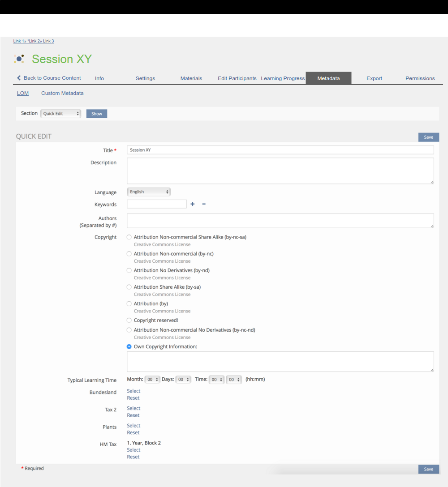Open the Month learning time dropdown
This screenshot has width=448, height=487.
click(152, 380)
